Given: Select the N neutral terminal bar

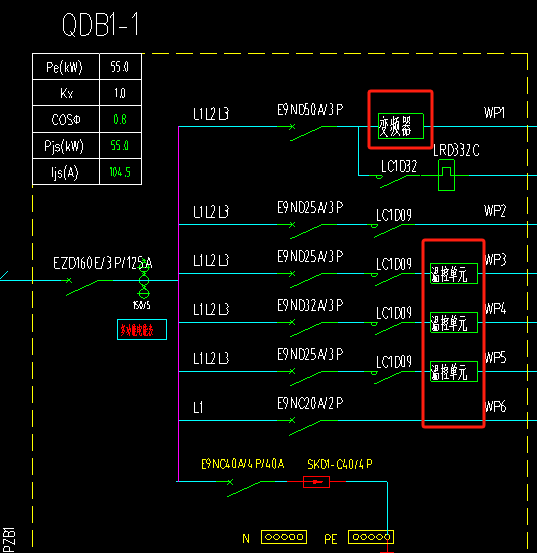Looking at the screenshot, I should (x=284, y=537).
